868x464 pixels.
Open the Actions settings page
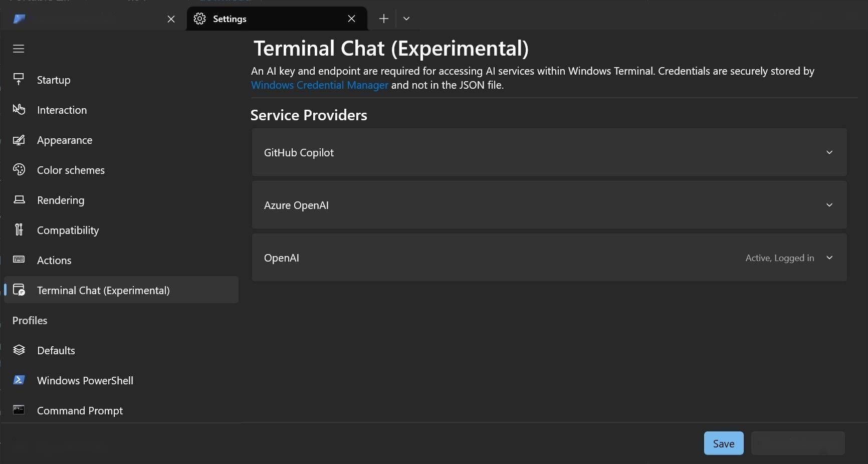click(x=121, y=260)
